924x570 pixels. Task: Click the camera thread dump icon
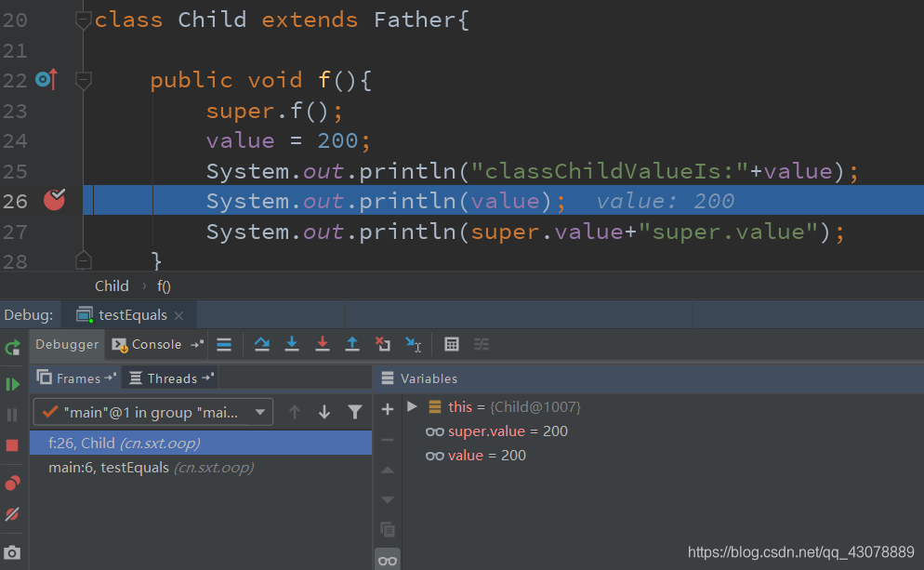tap(12, 553)
